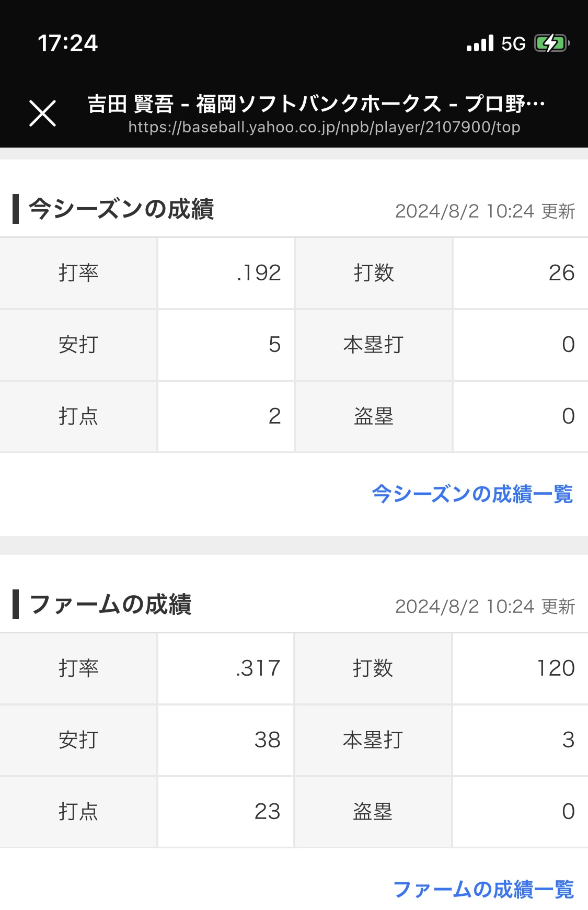The width and height of the screenshot is (588, 910).
Task: Tap the 5G network indicator
Action: (x=513, y=43)
